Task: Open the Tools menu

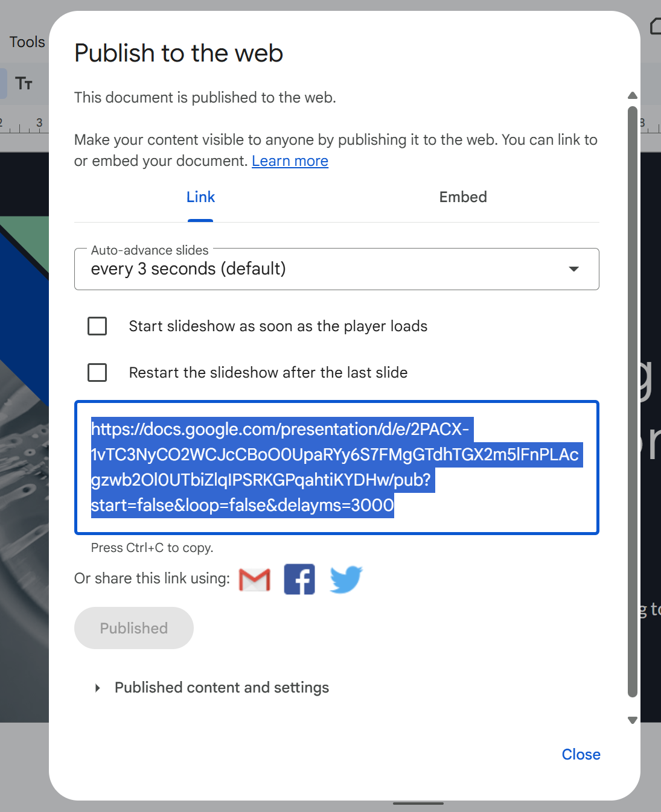Action: 27,42
